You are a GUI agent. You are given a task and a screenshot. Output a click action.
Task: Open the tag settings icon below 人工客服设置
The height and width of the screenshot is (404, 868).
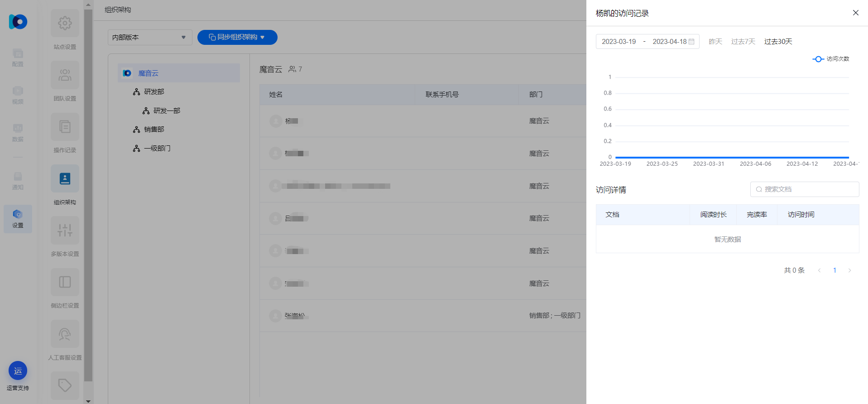coord(65,385)
